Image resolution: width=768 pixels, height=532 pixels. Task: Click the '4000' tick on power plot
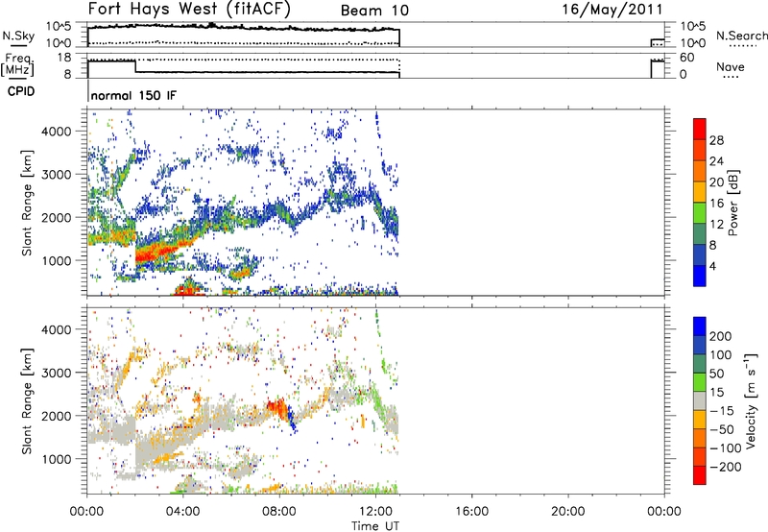click(x=57, y=132)
